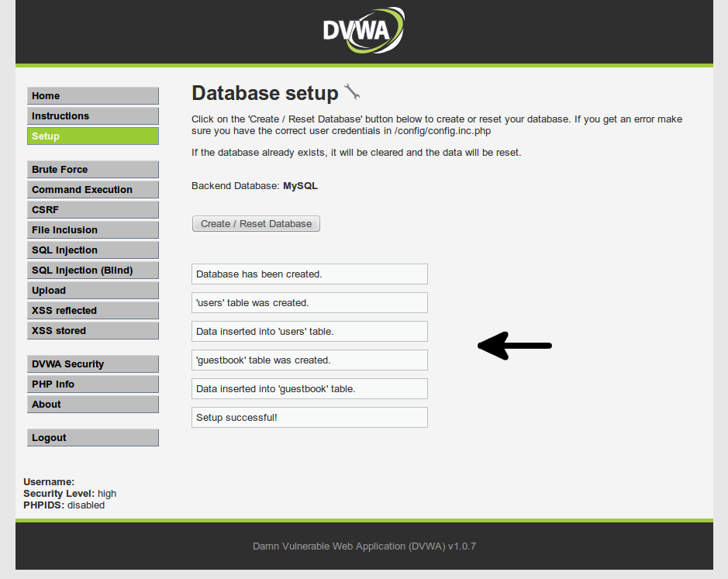Click the Username label in sidebar
Viewport: 728px width, 579px height.
pos(49,482)
